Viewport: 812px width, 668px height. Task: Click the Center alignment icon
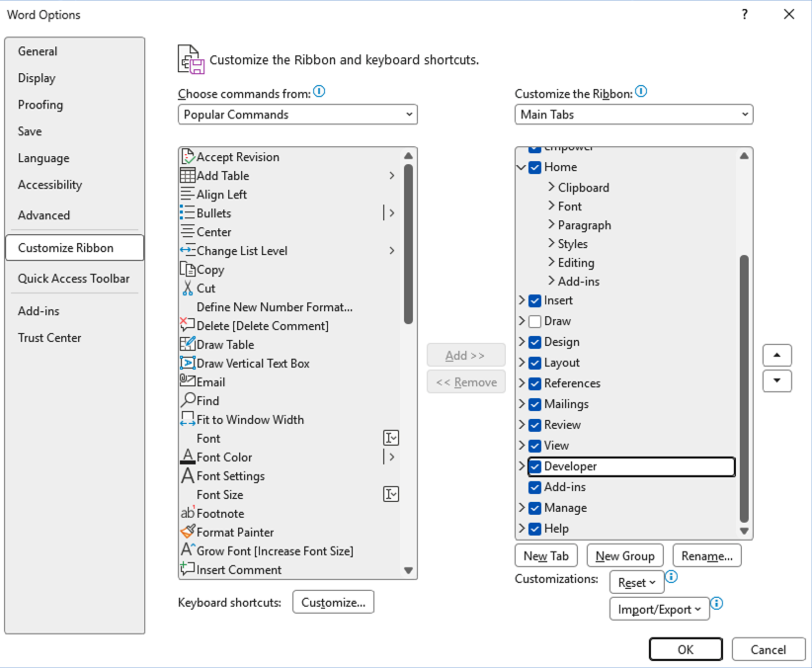click(x=188, y=231)
